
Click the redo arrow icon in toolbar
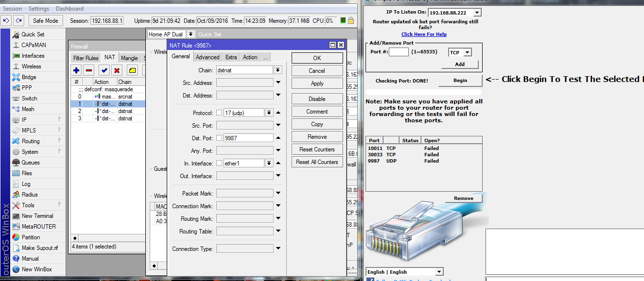tap(18, 21)
